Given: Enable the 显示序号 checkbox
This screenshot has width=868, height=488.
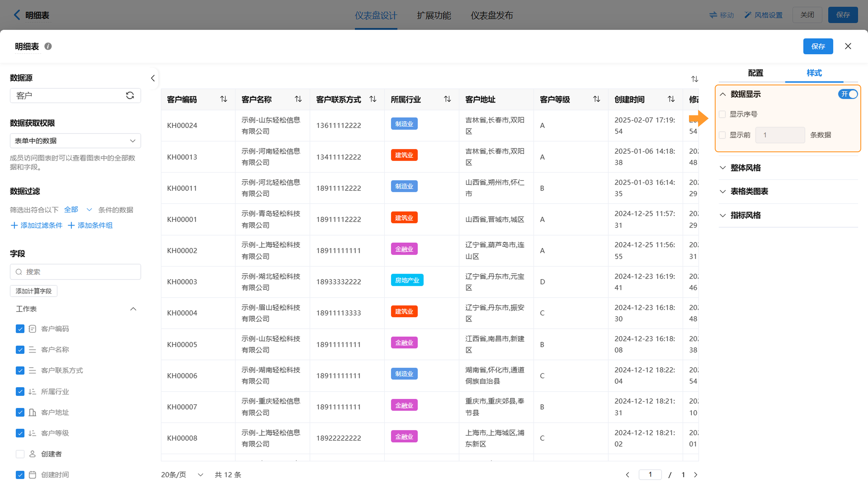Looking at the screenshot, I should click(x=722, y=114).
